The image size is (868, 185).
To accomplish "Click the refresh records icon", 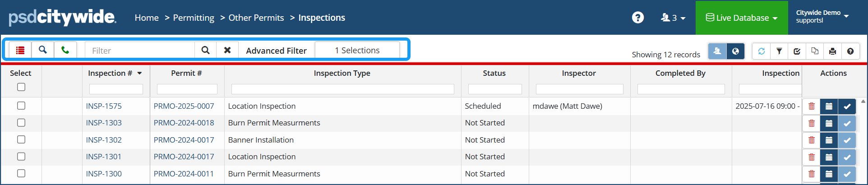I will (762, 51).
